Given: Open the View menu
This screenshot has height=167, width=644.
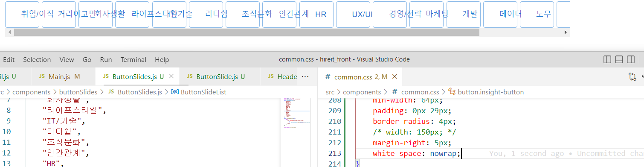Looking at the screenshot, I should [x=67, y=59].
